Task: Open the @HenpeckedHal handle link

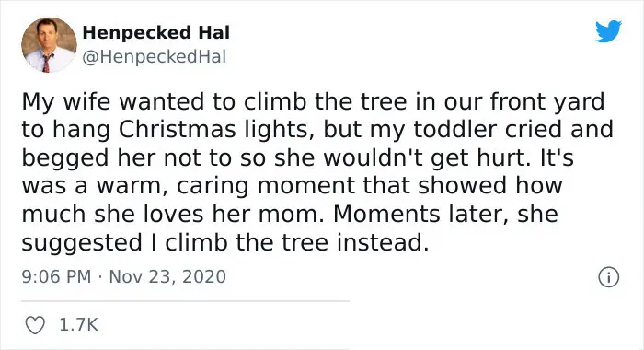Action: pyautogui.click(x=155, y=57)
